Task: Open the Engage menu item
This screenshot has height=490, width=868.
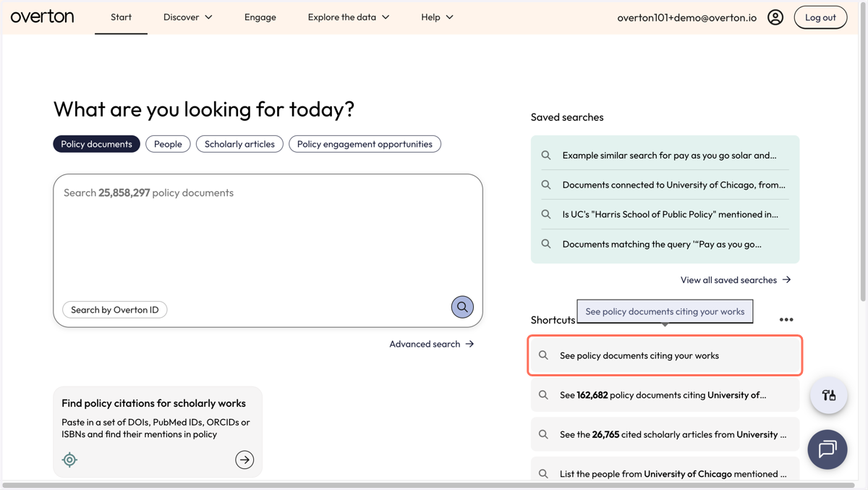Action: tap(260, 17)
